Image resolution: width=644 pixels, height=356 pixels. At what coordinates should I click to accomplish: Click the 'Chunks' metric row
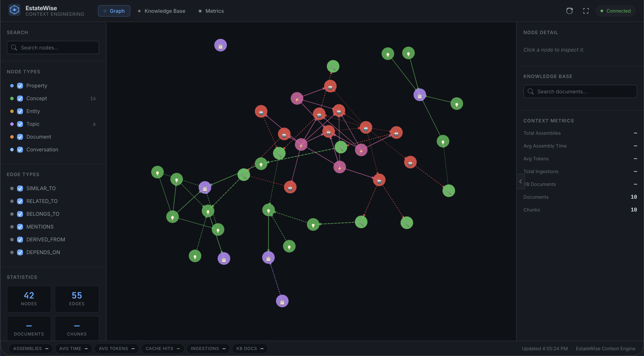pyautogui.click(x=580, y=210)
